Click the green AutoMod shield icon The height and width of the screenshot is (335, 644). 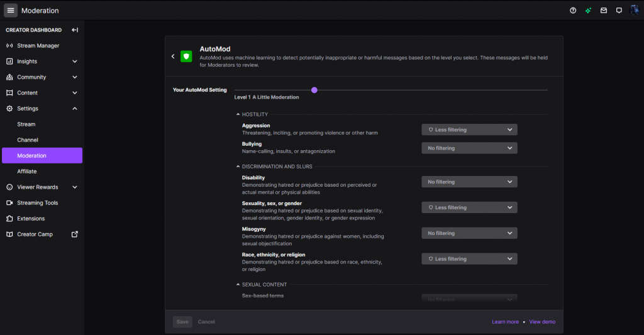coord(186,56)
